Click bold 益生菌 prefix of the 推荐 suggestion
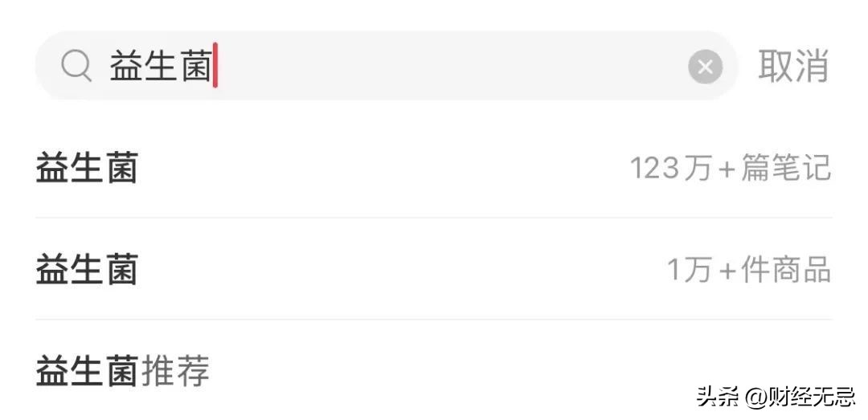868x420 pixels. [87, 371]
